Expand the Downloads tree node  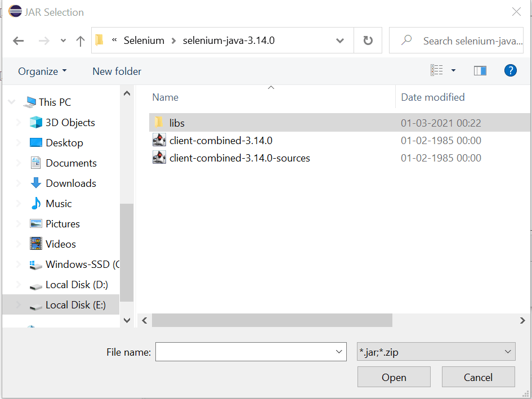click(x=19, y=183)
